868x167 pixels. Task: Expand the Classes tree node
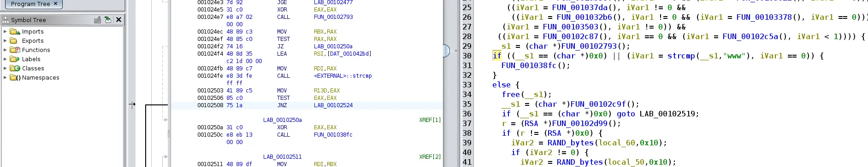pyautogui.click(x=5, y=68)
